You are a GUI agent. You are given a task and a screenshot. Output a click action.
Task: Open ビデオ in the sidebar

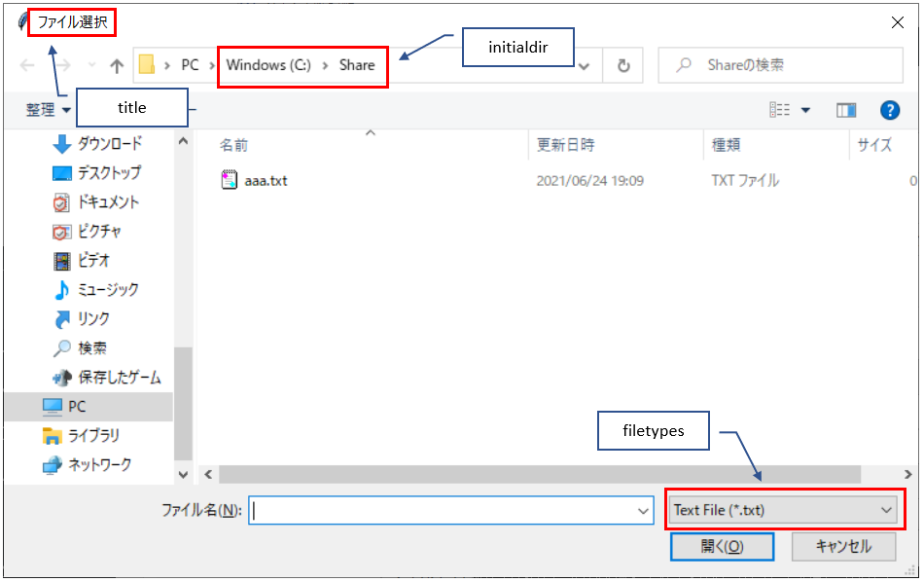[x=82, y=260]
